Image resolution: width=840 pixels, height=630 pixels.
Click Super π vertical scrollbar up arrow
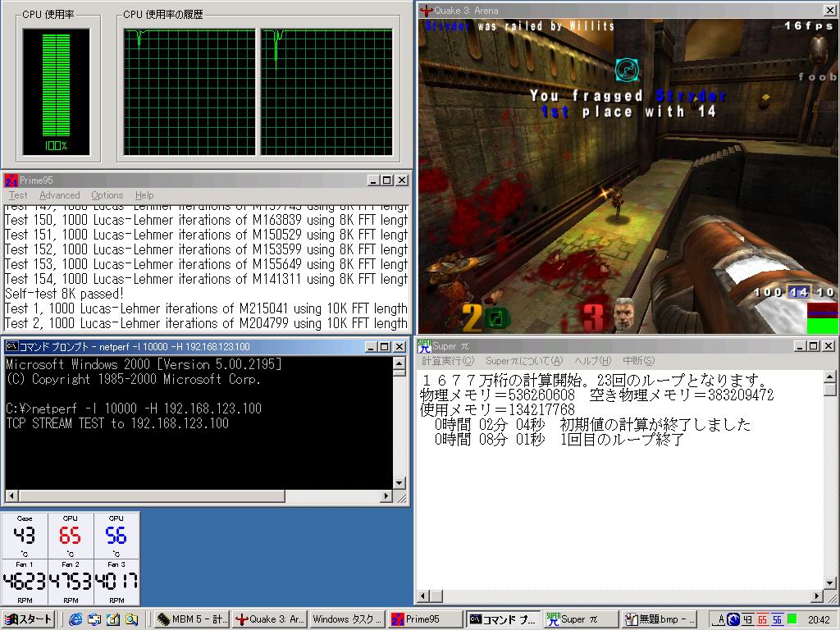pos(829,377)
